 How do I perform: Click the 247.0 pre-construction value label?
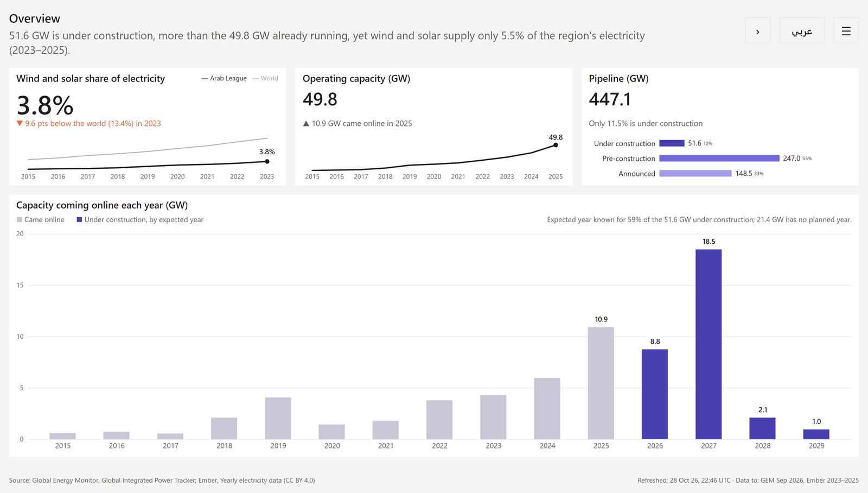pyautogui.click(x=792, y=159)
